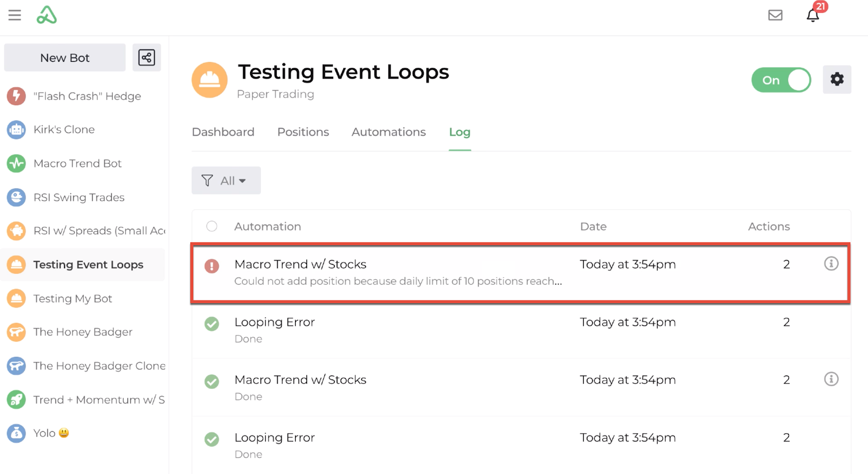Open info icon for errored Macro Trend row
868x474 pixels.
[831, 264]
